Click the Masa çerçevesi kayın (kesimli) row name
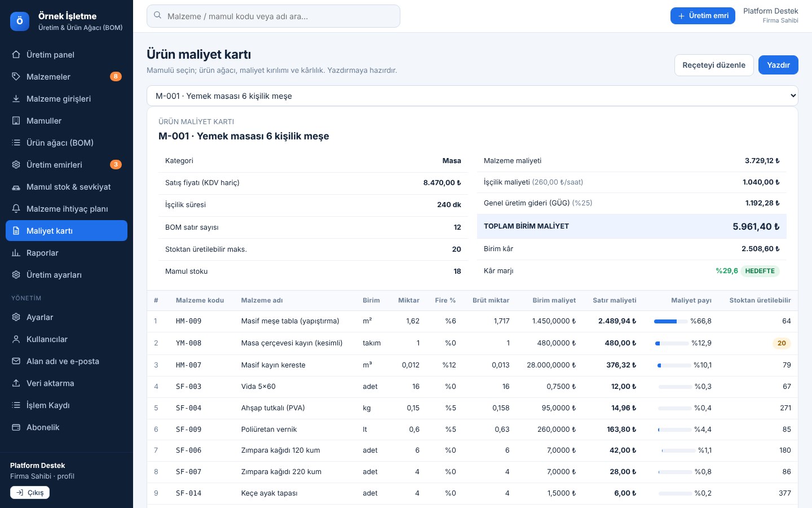The height and width of the screenshot is (508, 812). tap(292, 343)
